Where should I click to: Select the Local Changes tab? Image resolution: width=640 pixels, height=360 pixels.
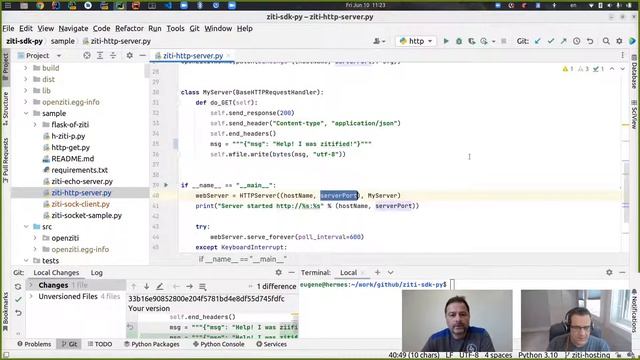tap(56, 272)
